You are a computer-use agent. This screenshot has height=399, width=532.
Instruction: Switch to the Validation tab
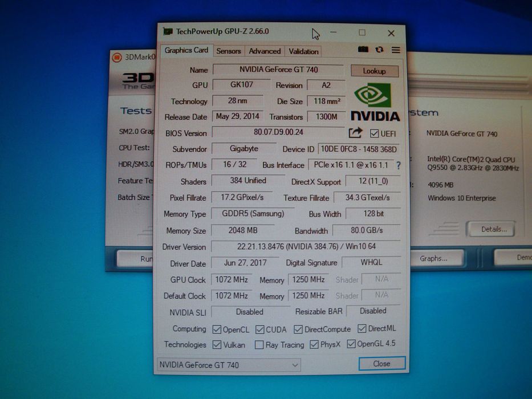tap(303, 51)
